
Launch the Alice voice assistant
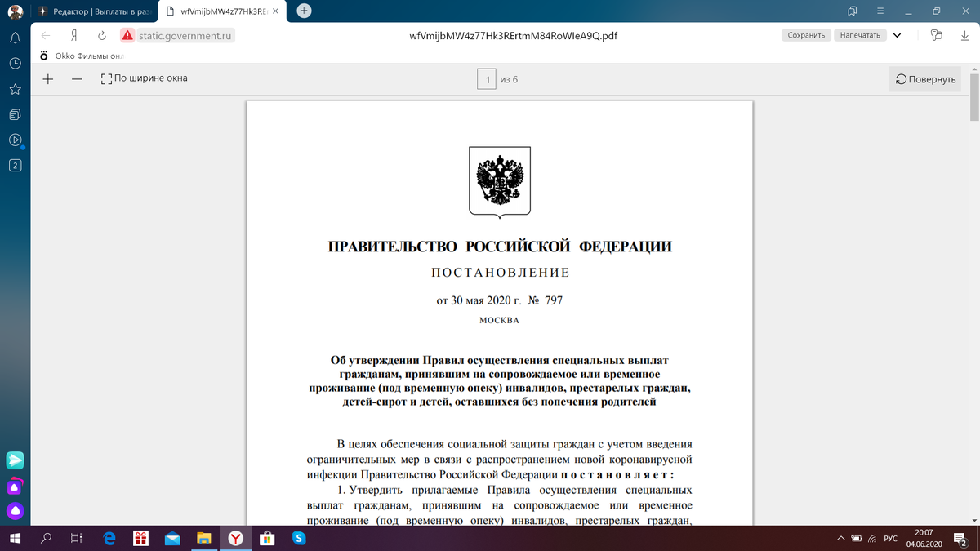pos(15,512)
